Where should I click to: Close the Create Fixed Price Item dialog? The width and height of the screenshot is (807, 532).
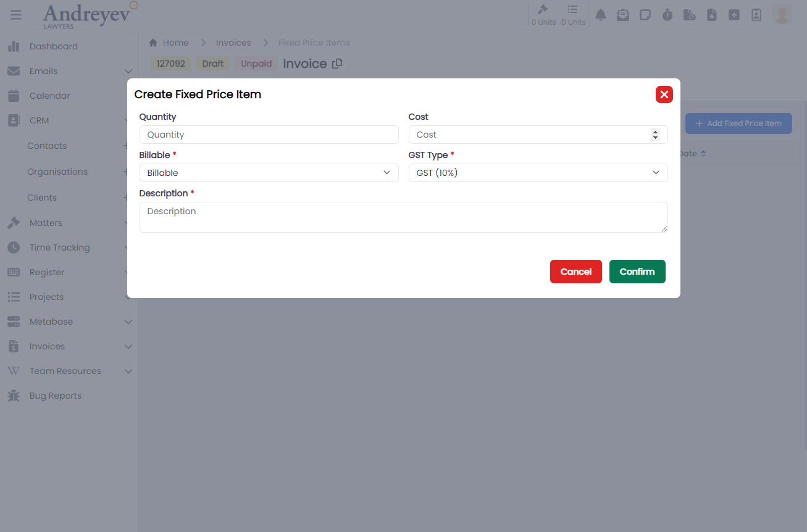click(664, 94)
